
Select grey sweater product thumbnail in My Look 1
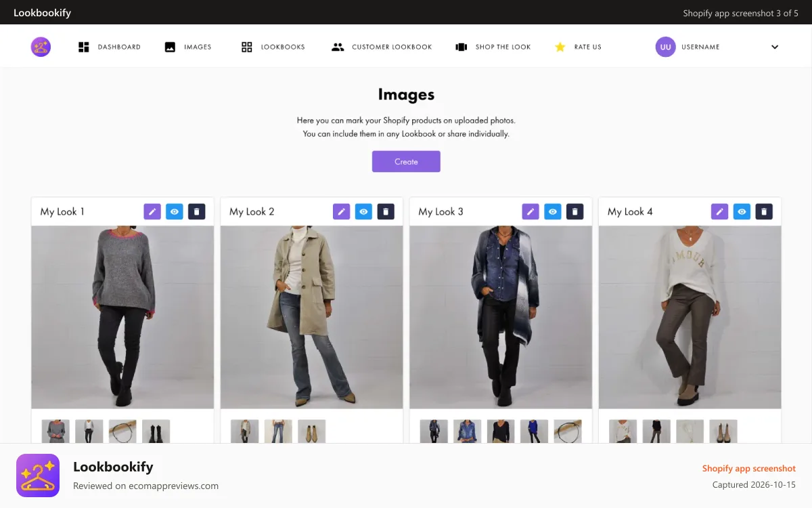click(x=55, y=431)
